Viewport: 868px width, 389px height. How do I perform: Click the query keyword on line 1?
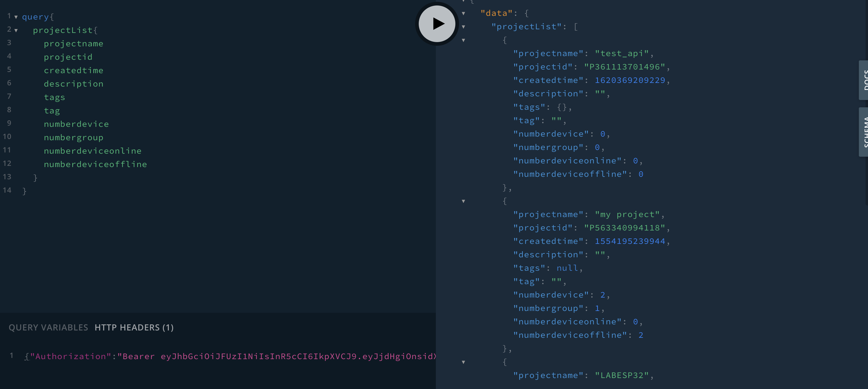(35, 17)
